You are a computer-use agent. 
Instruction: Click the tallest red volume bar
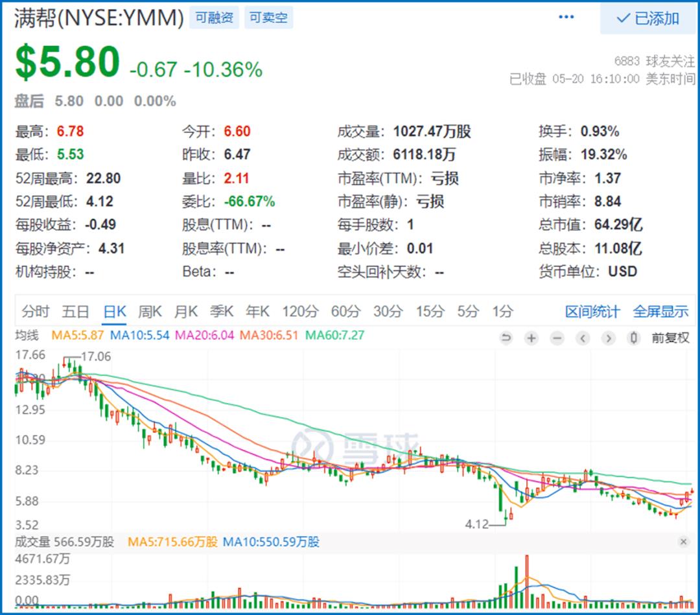pos(527,582)
